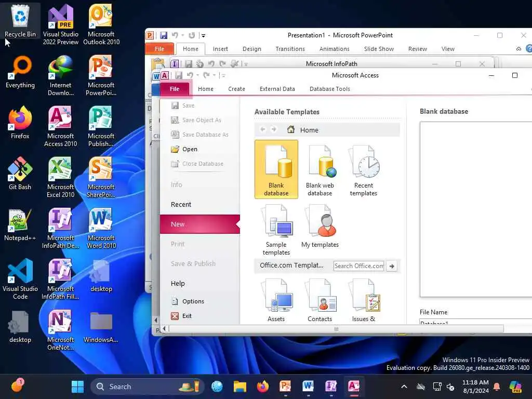Open Notepad++ desktop shortcut

pyautogui.click(x=20, y=224)
